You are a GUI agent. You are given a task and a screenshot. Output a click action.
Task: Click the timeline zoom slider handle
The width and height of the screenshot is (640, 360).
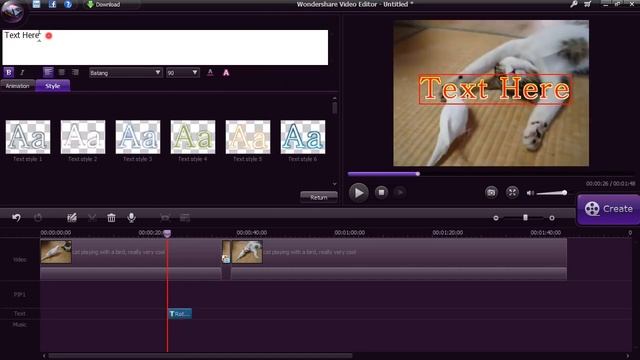point(525,218)
